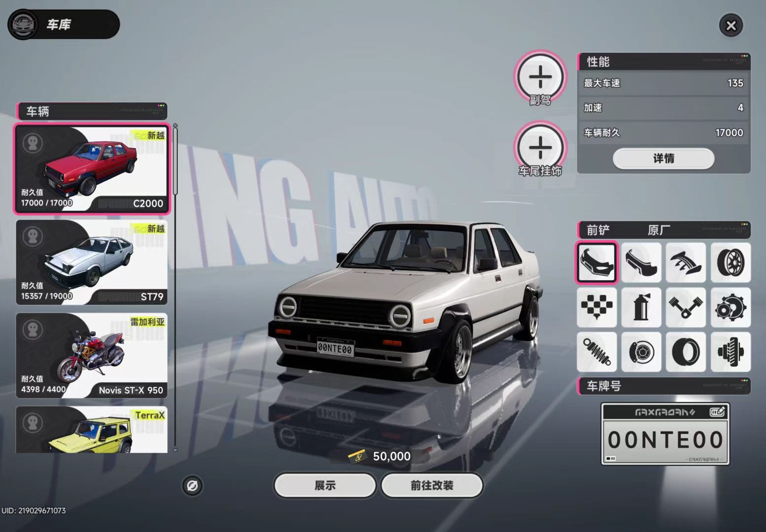Image resolution: width=766 pixels, height=532 pixels.
Task: Add a 副驾 passenger accessory slot
Action: point(541,77)
